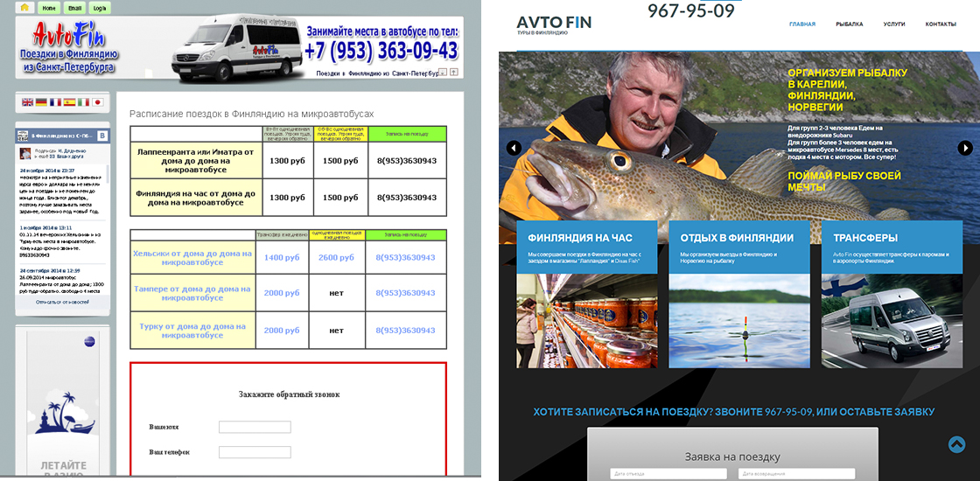Screen dimensions: 980x481
Task: Pick the Spanish flag language icon
Action: click(69, 102)
